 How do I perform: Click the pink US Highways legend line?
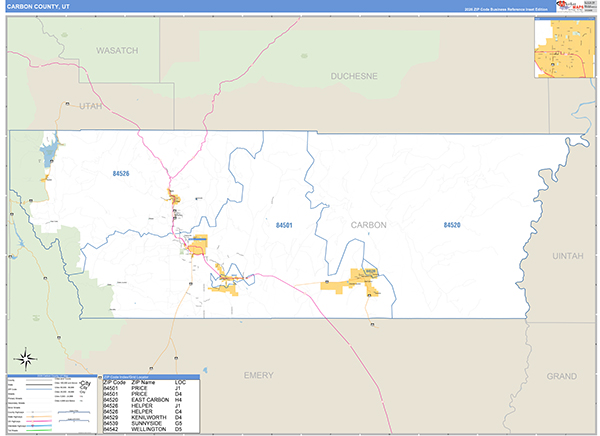pos(38,421)
